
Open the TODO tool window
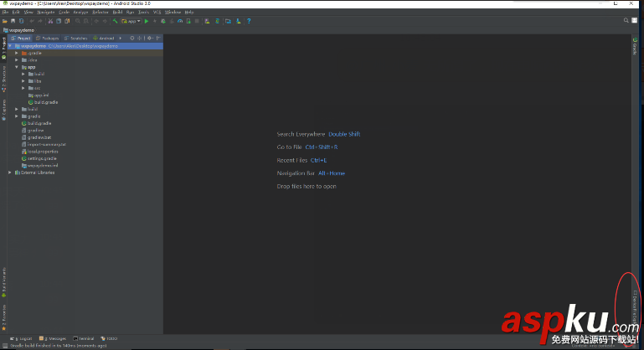coord(109,338)
